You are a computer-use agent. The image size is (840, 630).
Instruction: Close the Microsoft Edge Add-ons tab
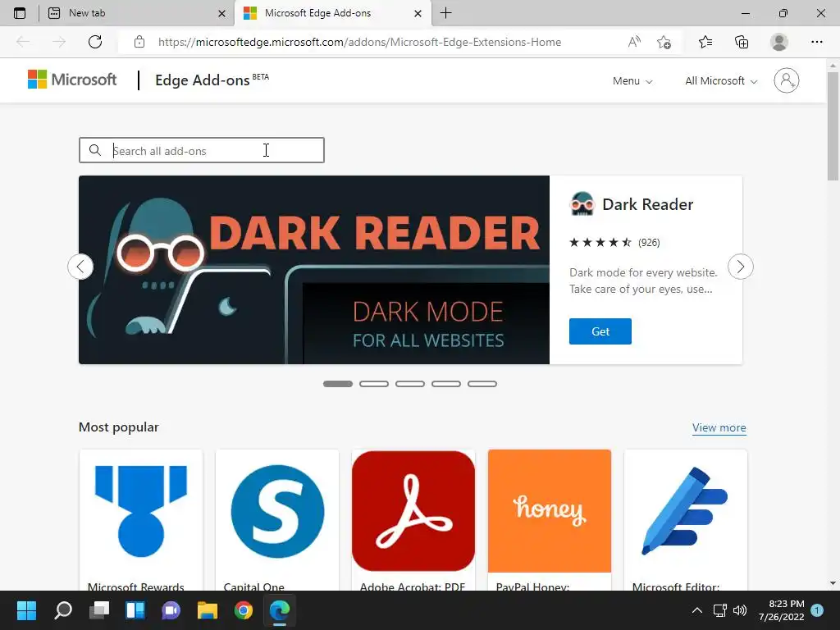tap(418, 13)
